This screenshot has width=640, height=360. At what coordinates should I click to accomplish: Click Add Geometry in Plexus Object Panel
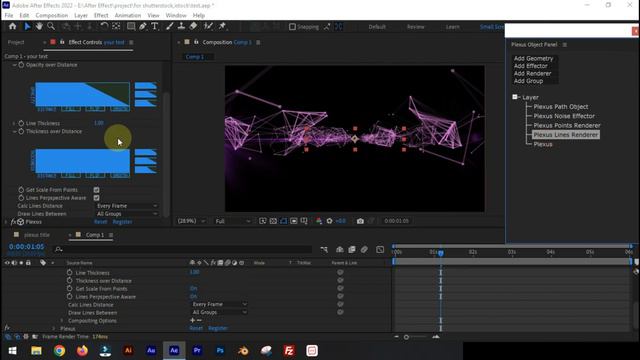point(533,58)
